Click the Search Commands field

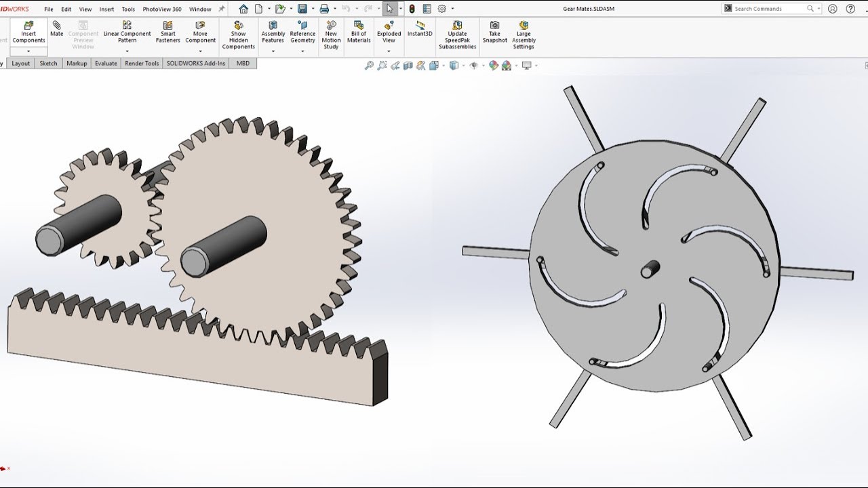[771, 9]
